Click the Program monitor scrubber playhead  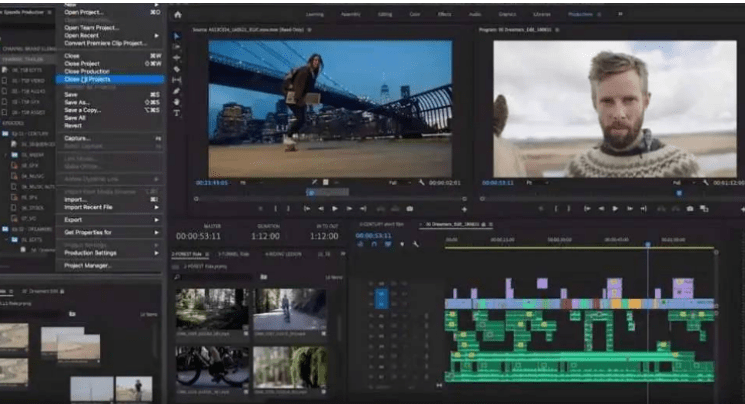tap(679, 192)
